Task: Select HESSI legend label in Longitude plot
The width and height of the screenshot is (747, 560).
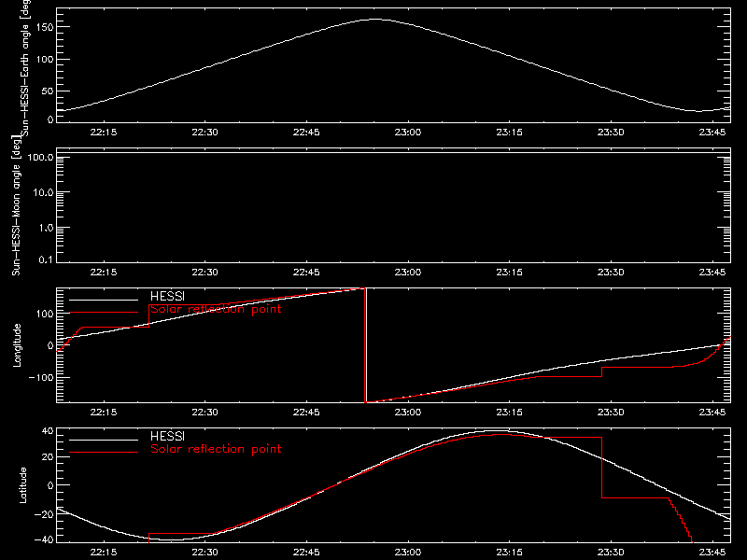Action: pos(167,296)
